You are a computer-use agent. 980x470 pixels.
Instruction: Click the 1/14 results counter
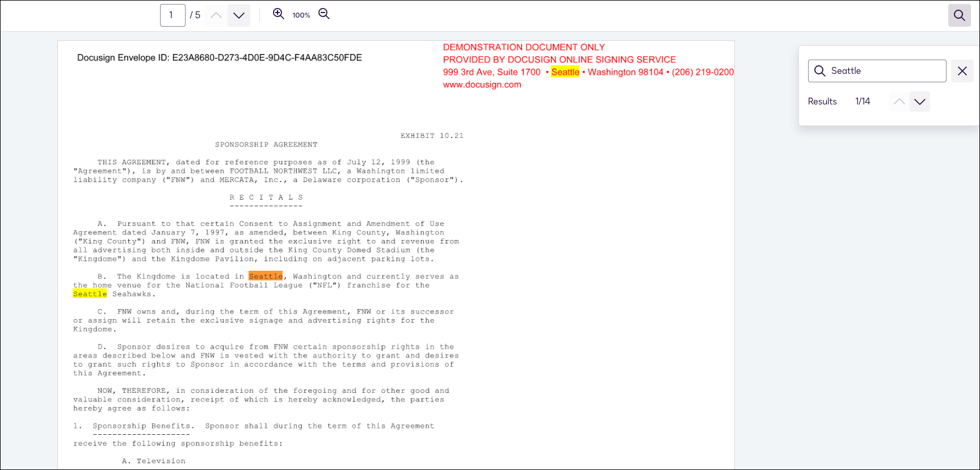click(x=863, y=102)
